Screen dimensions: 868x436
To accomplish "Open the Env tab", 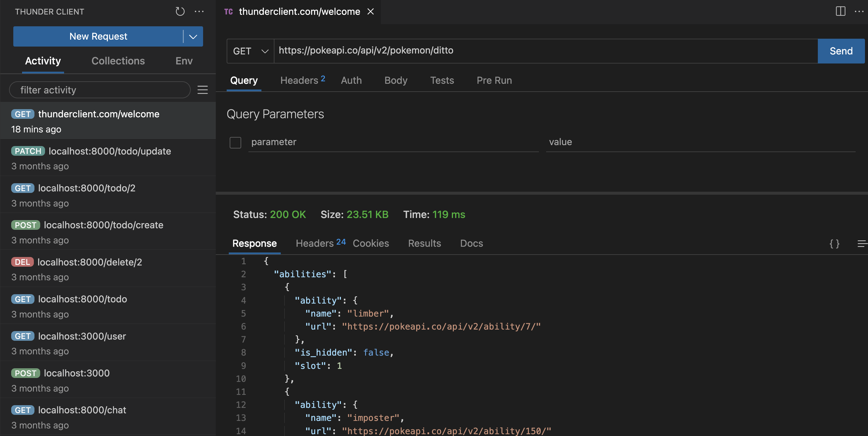I will click(x=184, y=61).
